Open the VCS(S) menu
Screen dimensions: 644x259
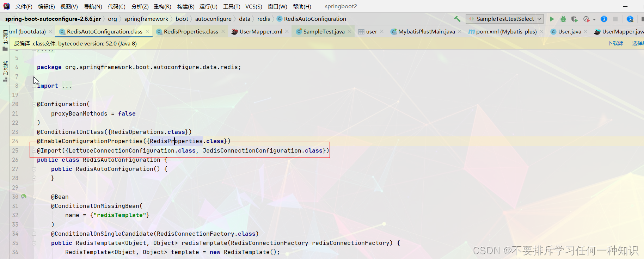point(254,6)
